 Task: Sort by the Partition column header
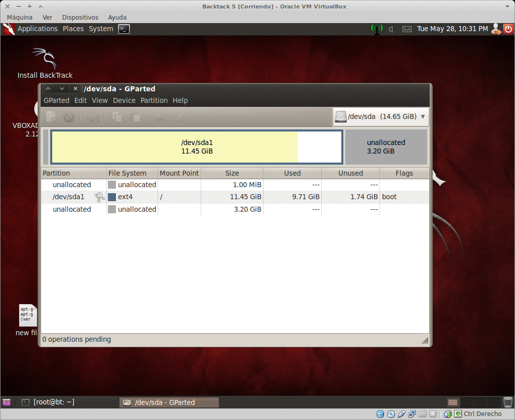click(x=74, y=173)
